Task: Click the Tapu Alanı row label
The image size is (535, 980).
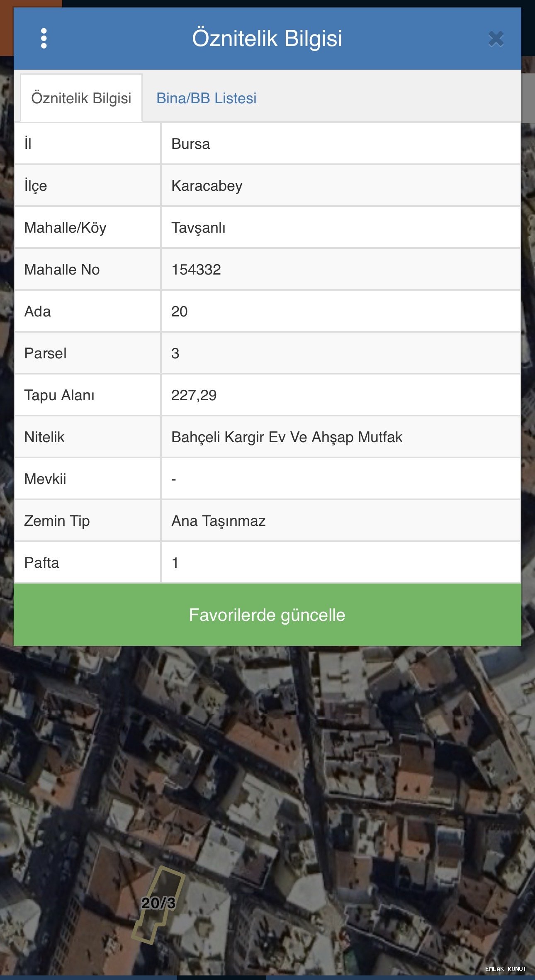Action: pyautogui.click(x=59, y=395)
